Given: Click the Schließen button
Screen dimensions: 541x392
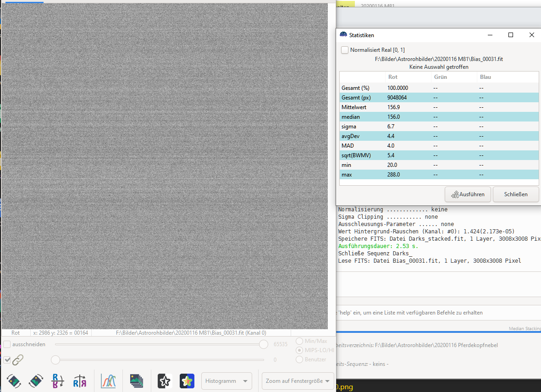Looking at the screenshot, I should pos(516,194).
